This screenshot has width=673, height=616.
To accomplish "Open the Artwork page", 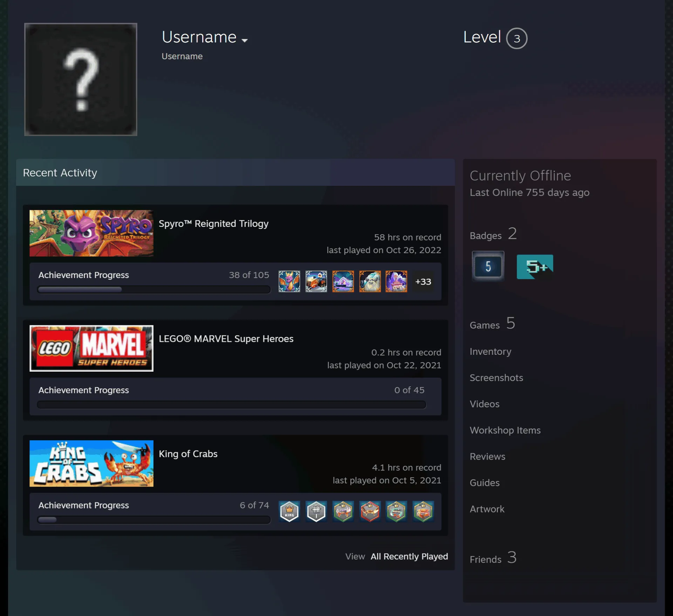I will [x=487, y=509].
